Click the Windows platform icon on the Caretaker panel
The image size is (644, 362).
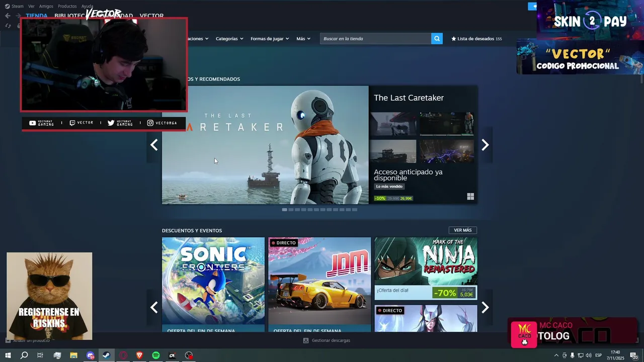click(470, 197)
